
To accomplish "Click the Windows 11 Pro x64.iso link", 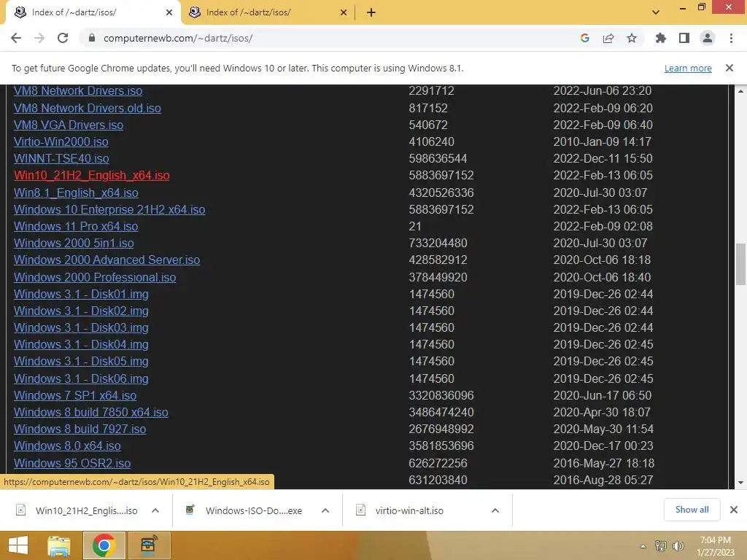I will [76, 226].
